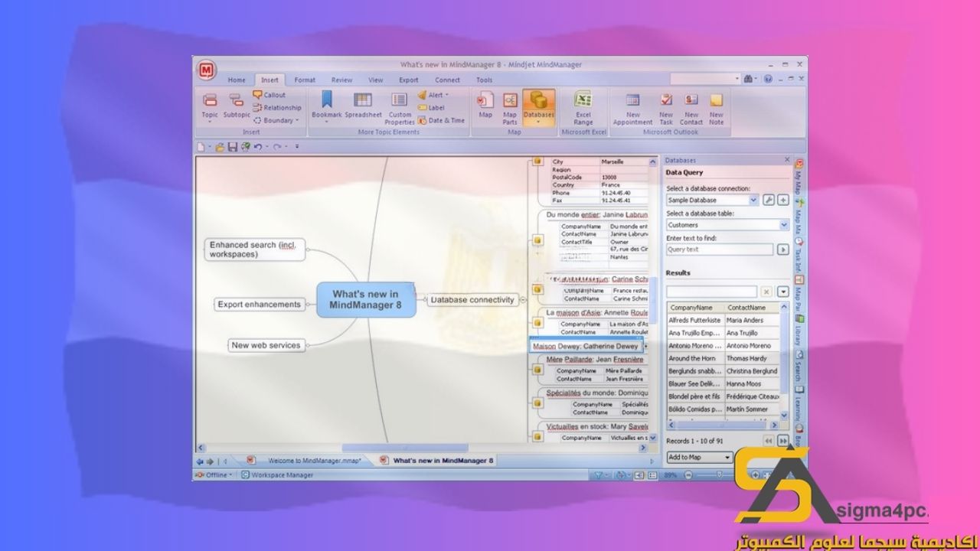The height and width of the screenshot is (551, 980).
Task: Add a Label to topic
Action: coord(431,108)
